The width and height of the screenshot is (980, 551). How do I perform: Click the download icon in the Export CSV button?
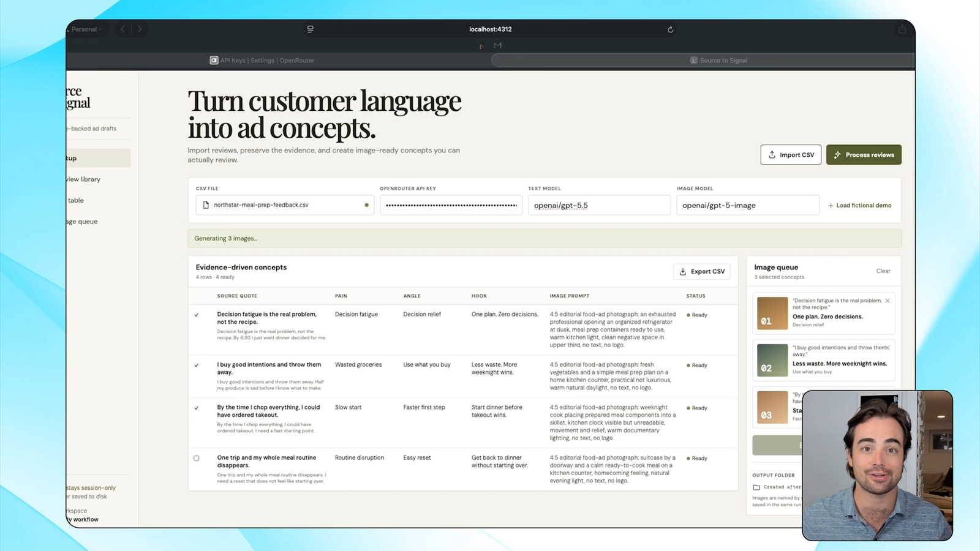(x=683, y=272)
